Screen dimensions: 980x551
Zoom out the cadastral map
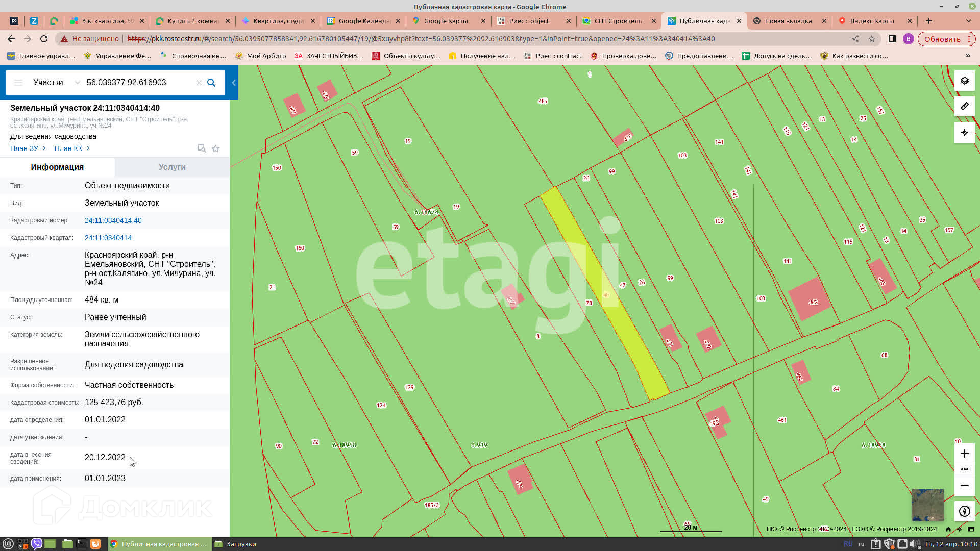coord(964,486)
